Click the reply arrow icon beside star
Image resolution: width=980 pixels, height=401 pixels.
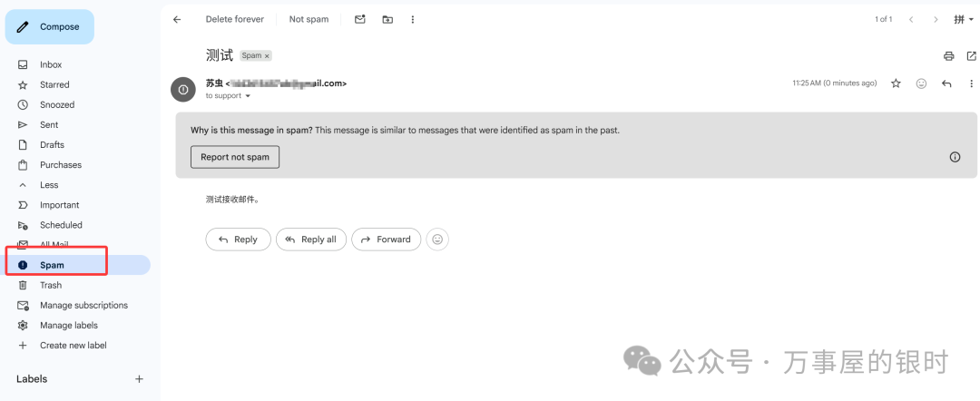click(946, 83)
